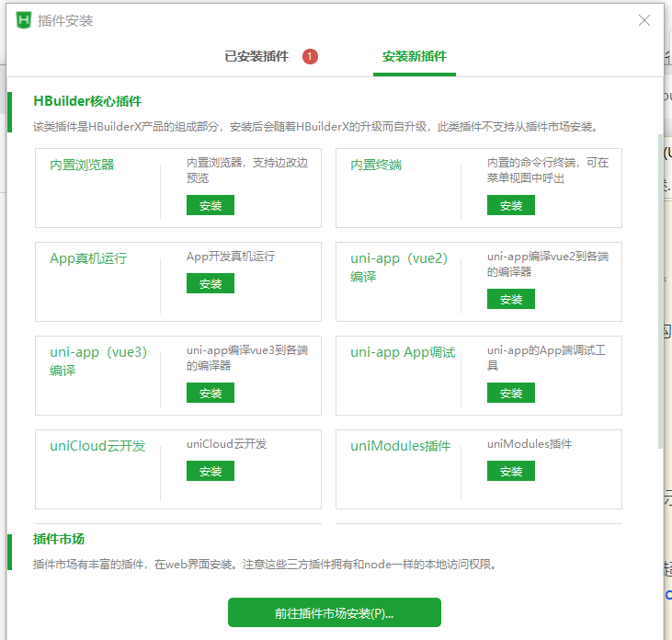Click the uniModules插件 plugin name
The width and height of the screenshot is (672, 640).
(401, 446)
